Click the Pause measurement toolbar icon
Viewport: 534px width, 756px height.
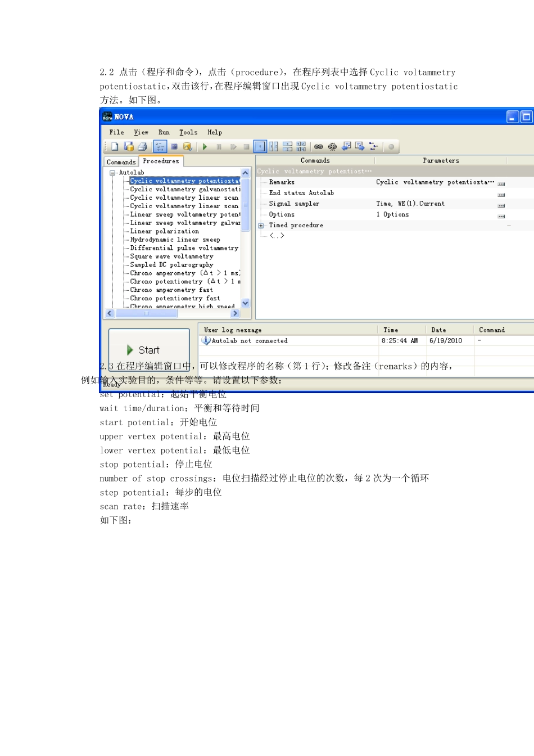[x=219, y=147]
